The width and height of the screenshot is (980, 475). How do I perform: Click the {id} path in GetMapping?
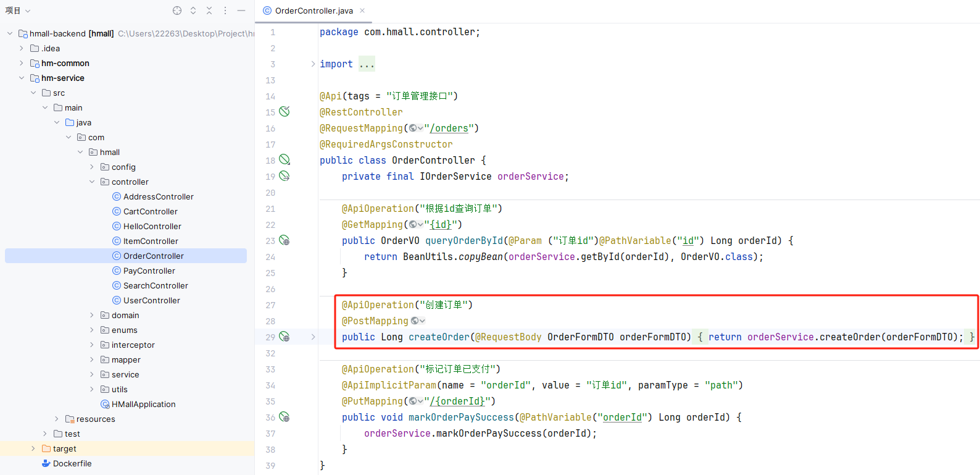click(x=441, y=224)
